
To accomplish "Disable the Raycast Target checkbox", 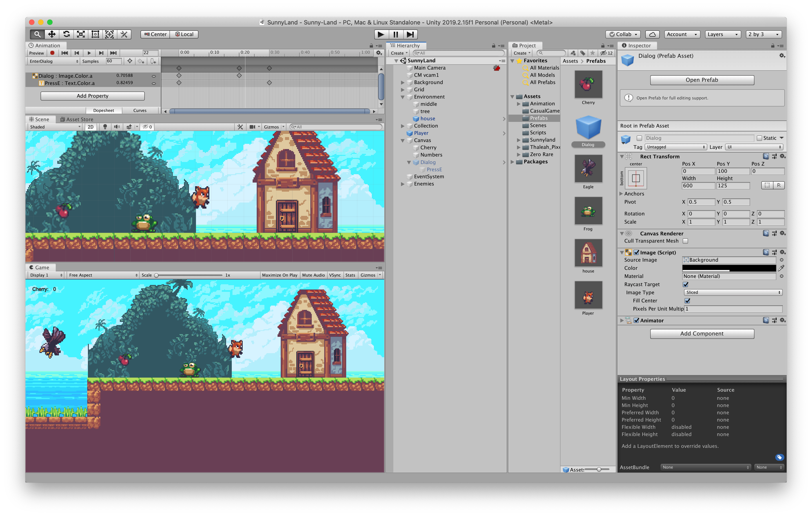I will click(685, 284).
